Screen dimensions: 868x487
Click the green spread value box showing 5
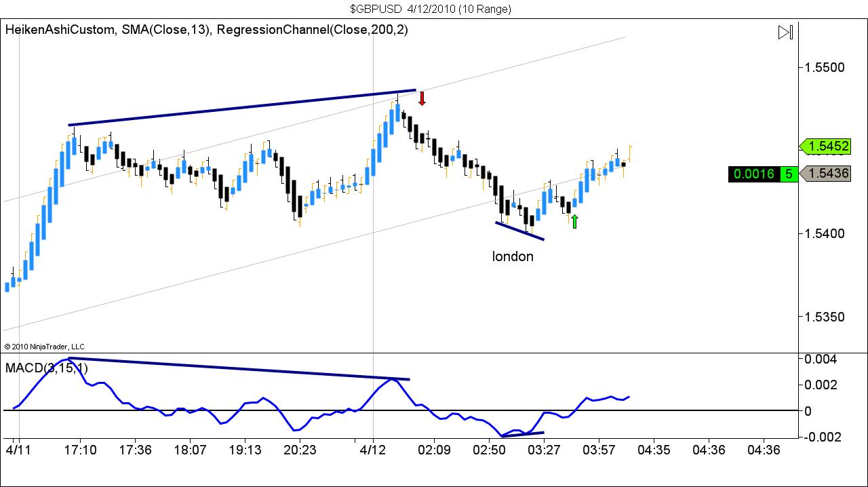point(788,174)
